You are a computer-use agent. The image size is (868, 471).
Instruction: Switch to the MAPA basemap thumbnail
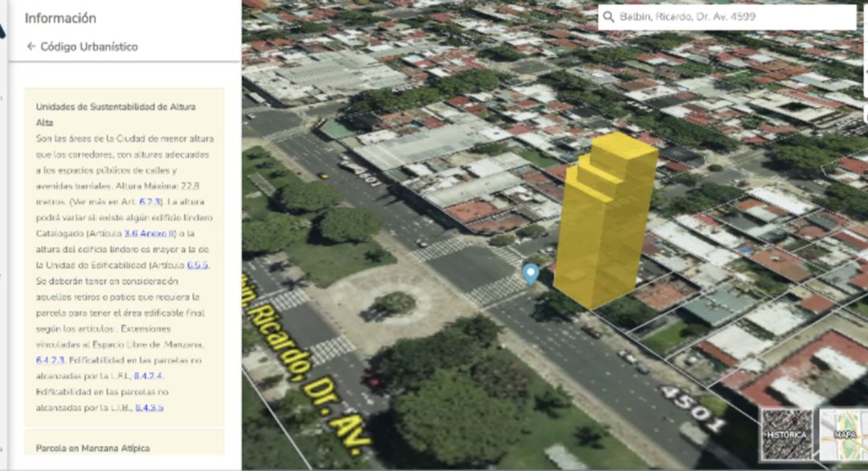coord(844,435)
